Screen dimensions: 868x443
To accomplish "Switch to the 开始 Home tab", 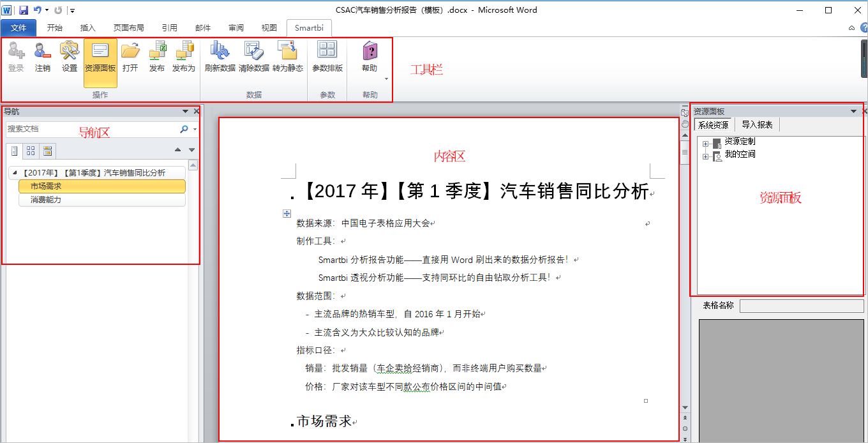I will pos(55,28).
